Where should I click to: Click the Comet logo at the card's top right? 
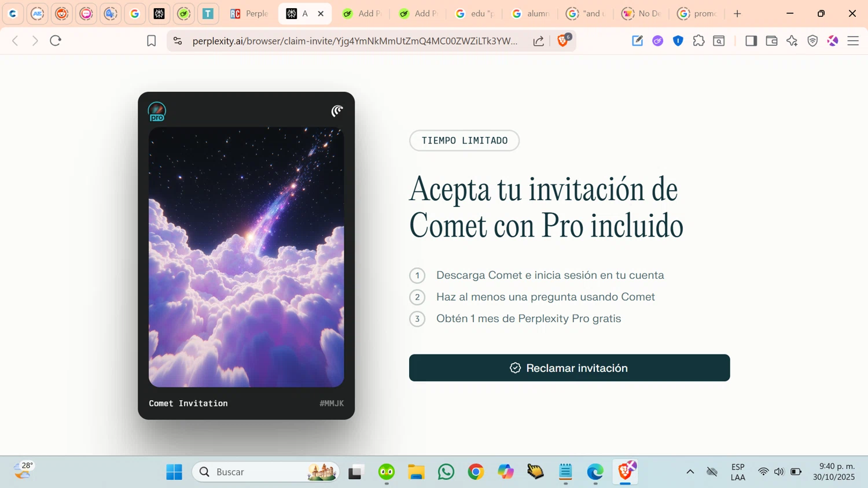(337, 111)
